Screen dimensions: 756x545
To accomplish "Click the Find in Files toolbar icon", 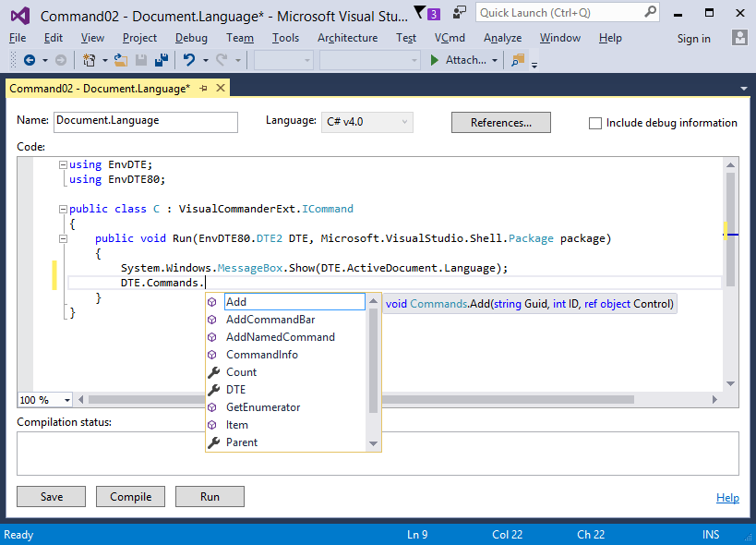I will [518, 60].
